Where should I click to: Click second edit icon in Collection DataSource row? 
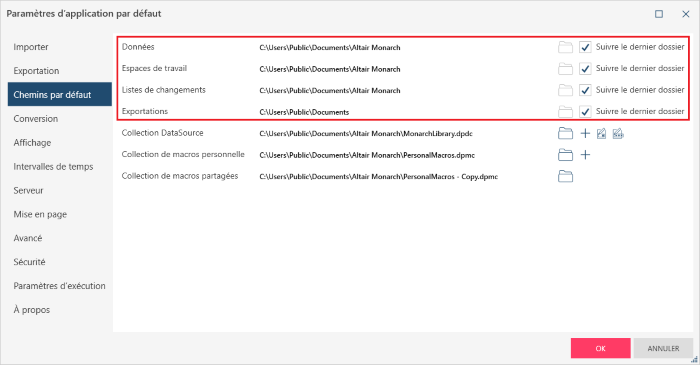[x=618, y=133]
